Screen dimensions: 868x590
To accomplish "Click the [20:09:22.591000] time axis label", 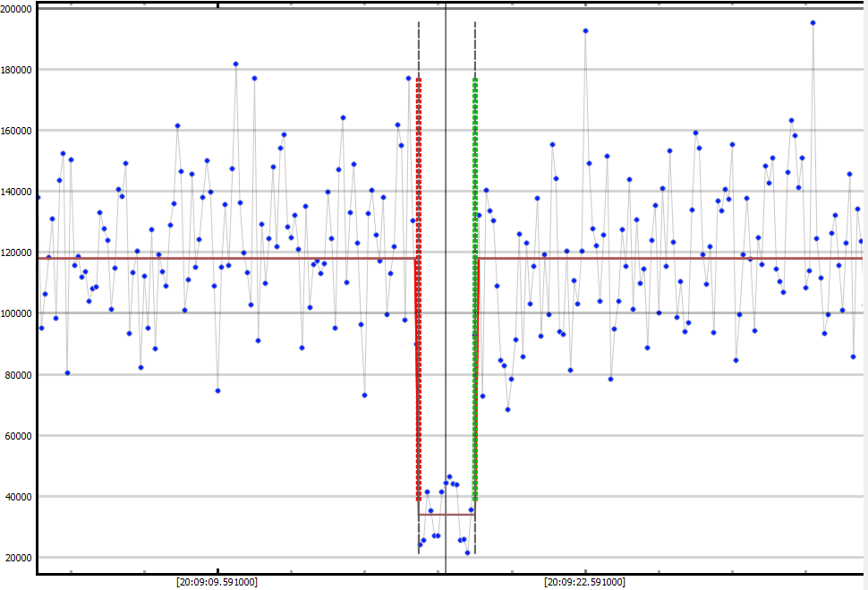I will click(585, 582).
